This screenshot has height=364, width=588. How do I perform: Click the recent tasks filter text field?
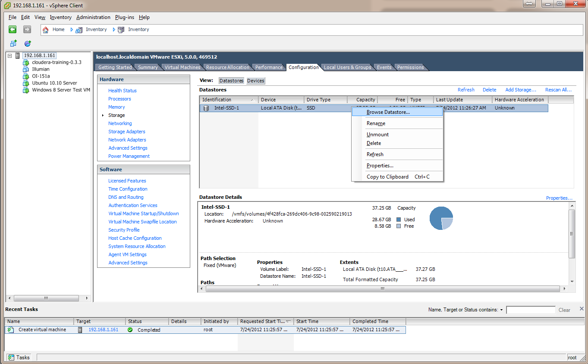pyautogui.click(x=530, y=310)
